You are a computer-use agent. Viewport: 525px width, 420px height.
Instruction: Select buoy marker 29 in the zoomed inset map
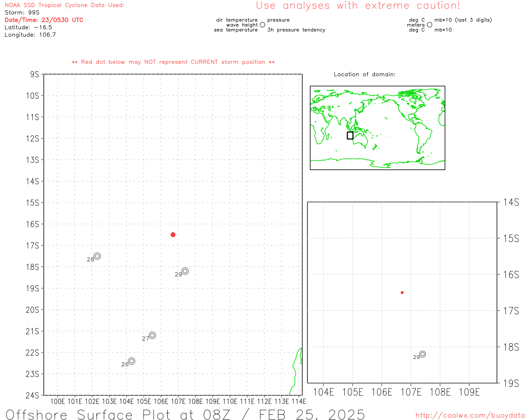422,354
